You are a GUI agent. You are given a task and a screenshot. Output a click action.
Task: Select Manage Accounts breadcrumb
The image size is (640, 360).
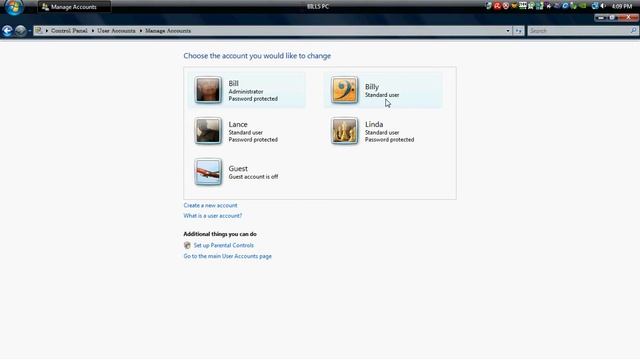(x=168, y=31)
